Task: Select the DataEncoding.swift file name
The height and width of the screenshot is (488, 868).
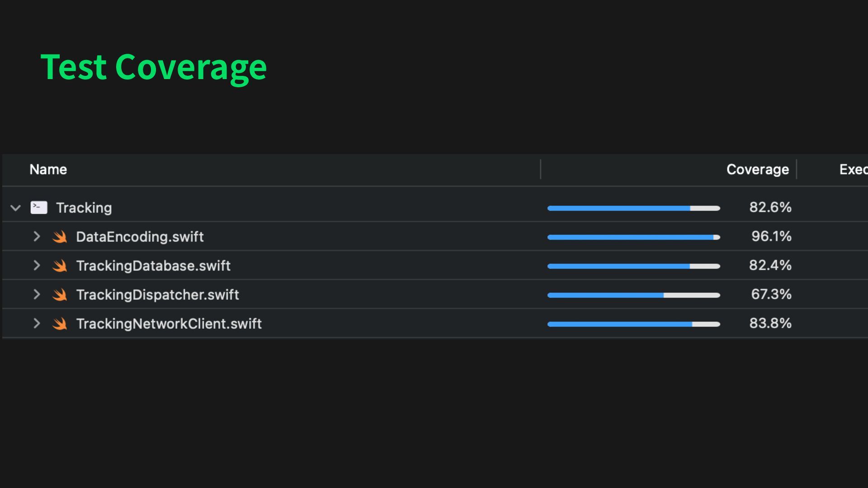Action: 140,237
